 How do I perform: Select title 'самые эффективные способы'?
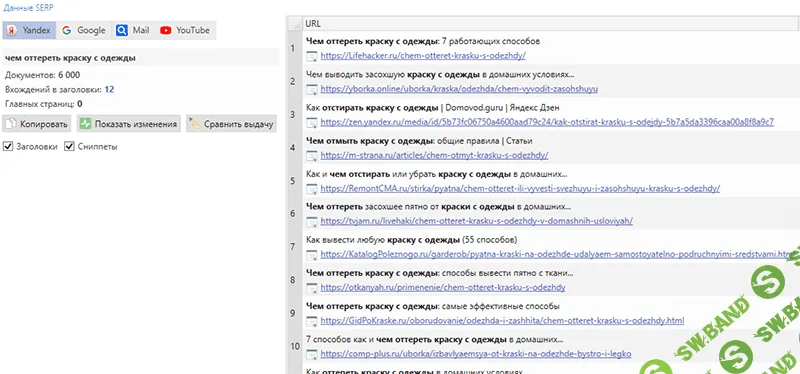(433, 307)
